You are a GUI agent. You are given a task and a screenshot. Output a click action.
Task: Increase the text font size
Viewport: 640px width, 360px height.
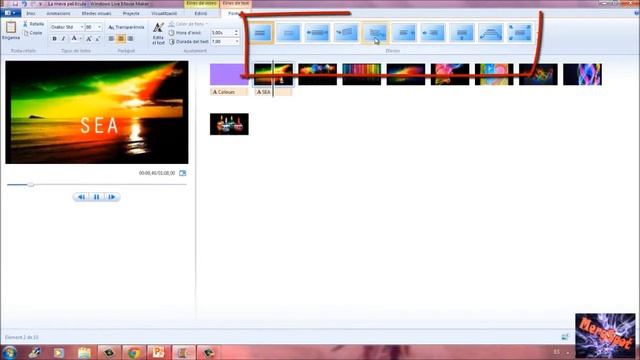point(89,39)
